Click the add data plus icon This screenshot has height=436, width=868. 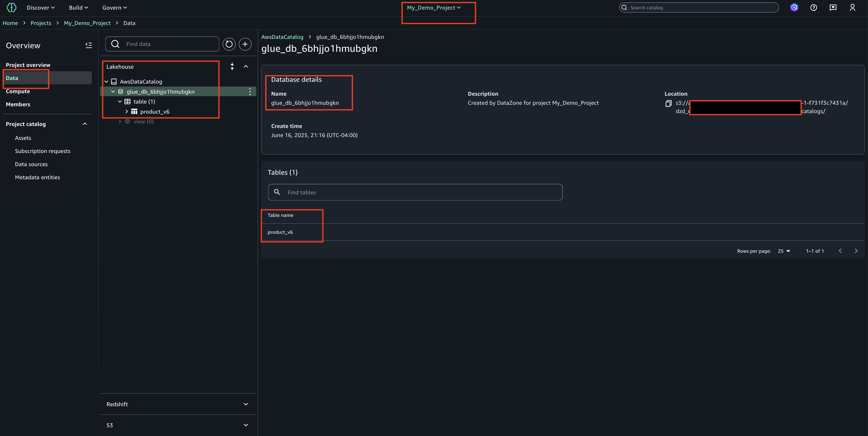(x=245, y=44)
